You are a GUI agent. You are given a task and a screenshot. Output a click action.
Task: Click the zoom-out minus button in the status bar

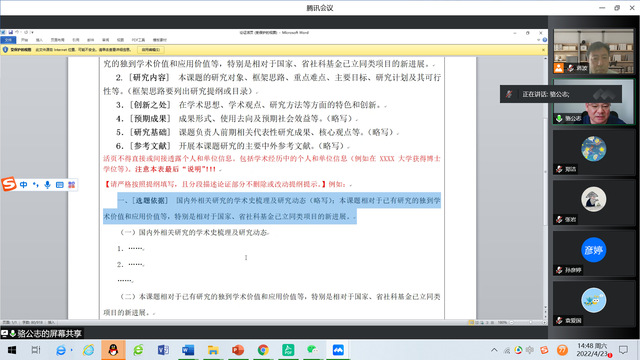[x=511, y=322]
